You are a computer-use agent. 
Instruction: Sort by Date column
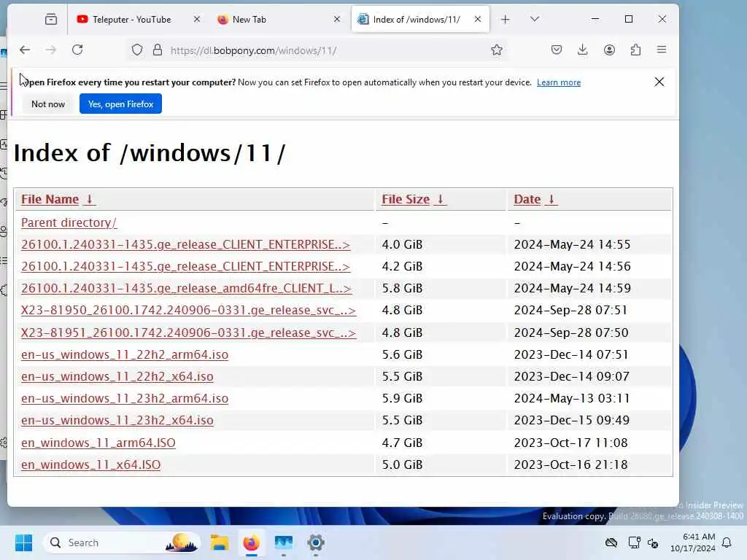click(535, 200)
